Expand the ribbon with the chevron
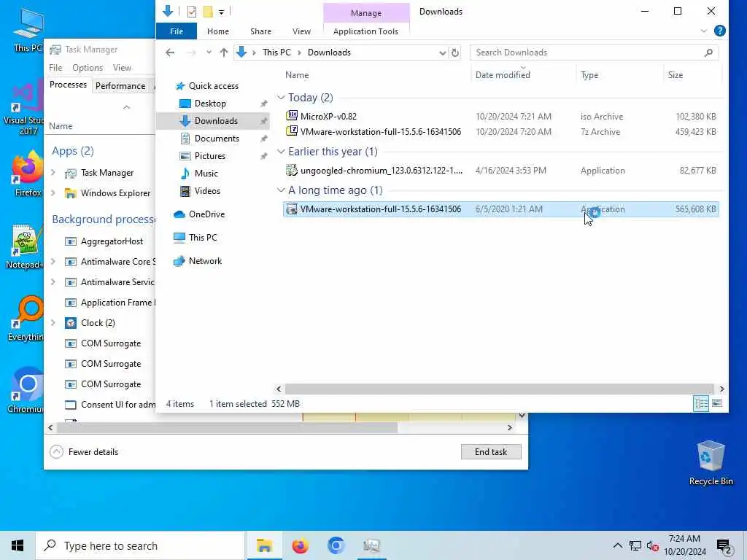Screen dimensions: 747x560 point(704,31)
